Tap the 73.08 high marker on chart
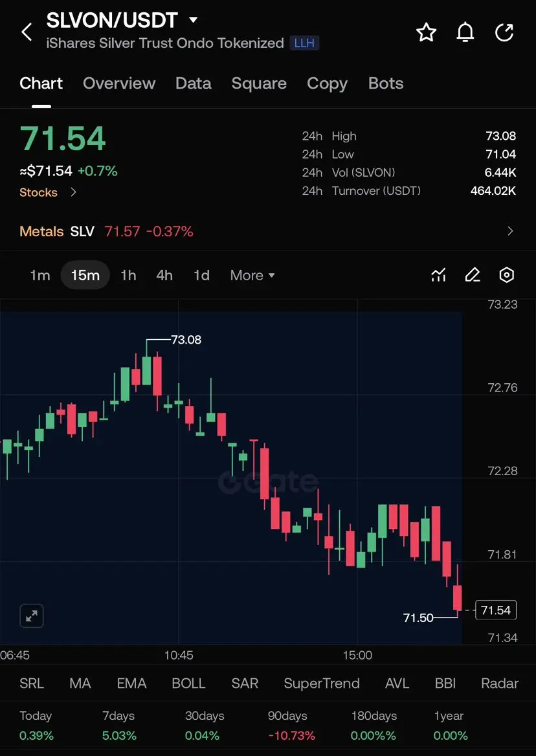 [x=186, y=339]
